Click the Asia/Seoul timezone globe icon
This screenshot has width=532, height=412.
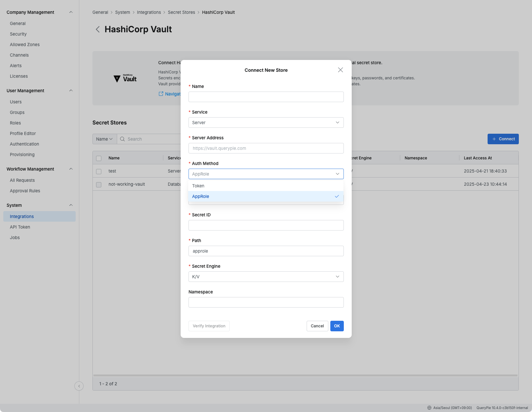tap(429, 407)
